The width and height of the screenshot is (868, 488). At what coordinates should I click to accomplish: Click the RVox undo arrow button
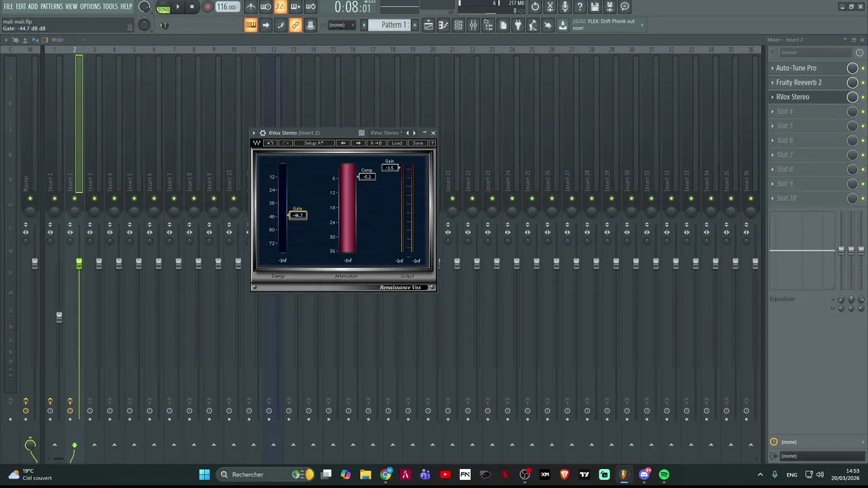[x=271, y=143]
